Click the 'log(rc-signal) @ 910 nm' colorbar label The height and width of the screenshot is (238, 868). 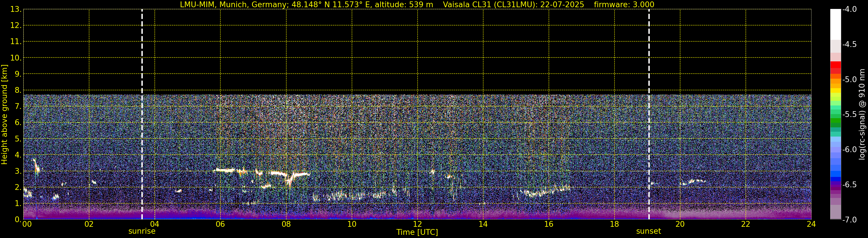coord(862,115)
